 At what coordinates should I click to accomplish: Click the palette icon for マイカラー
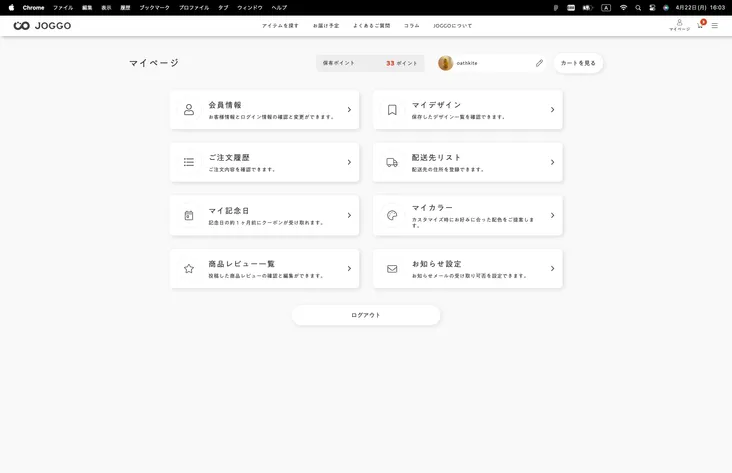point(392,215)
